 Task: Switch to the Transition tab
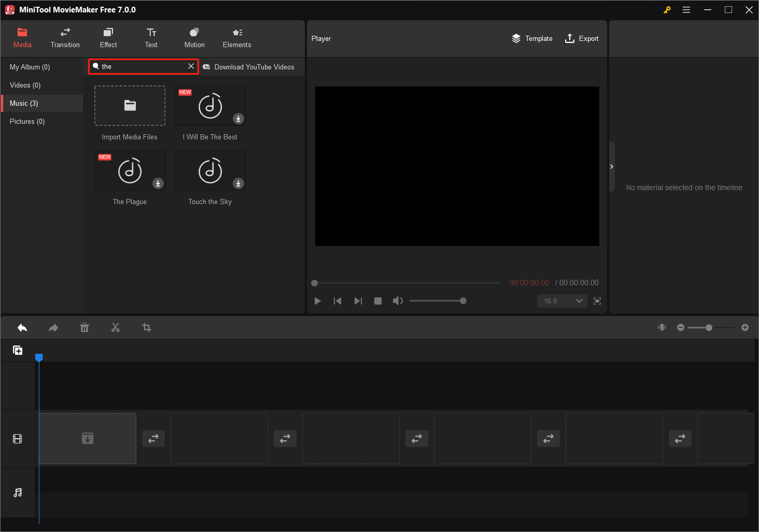click(65, 38)
